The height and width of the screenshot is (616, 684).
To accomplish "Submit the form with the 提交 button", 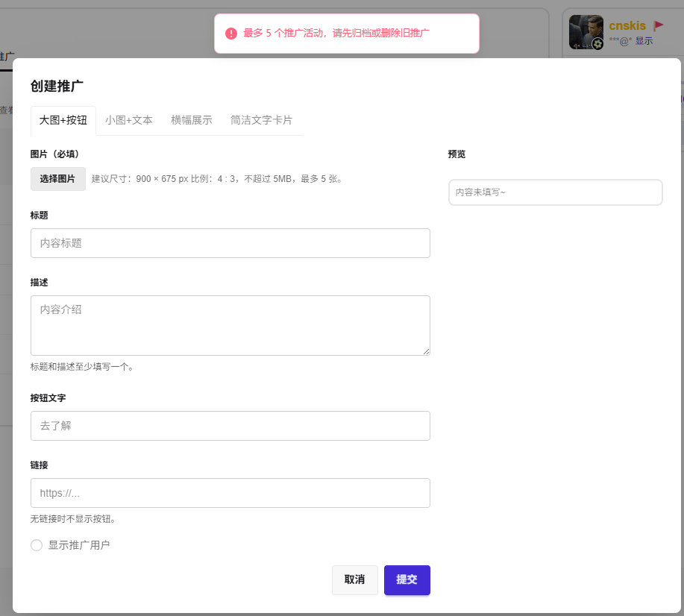I will [407, 580].
